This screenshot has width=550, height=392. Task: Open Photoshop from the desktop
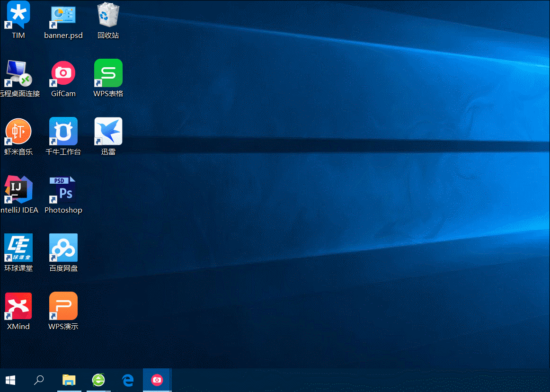point(63,189)
